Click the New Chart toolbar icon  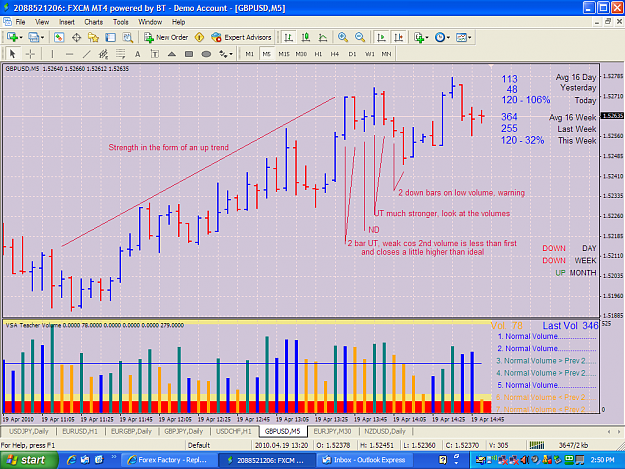coord(12,37)
